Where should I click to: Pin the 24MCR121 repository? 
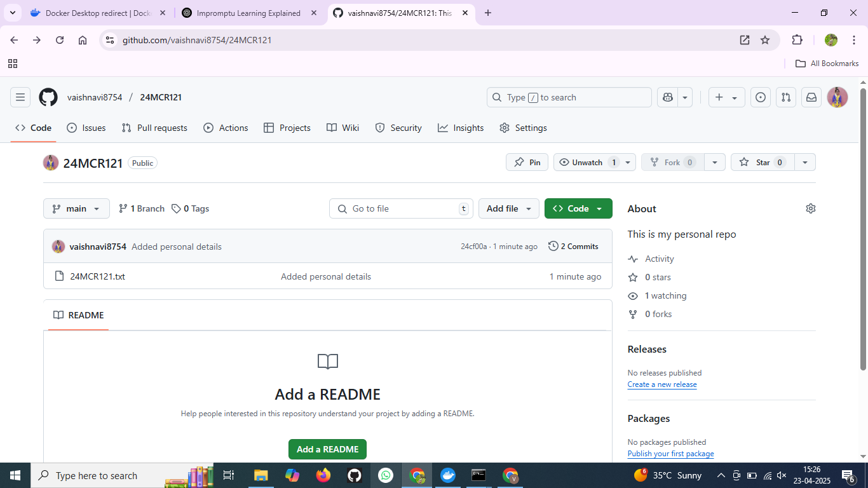(527, 163)
